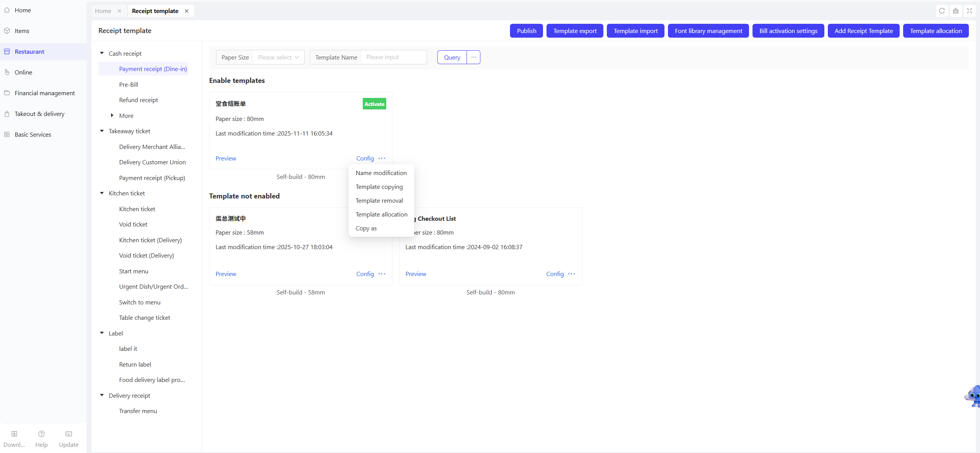Viewport: 980px width, 453px height.
Task: Choose Template copying from the menu
Action: 379,187
